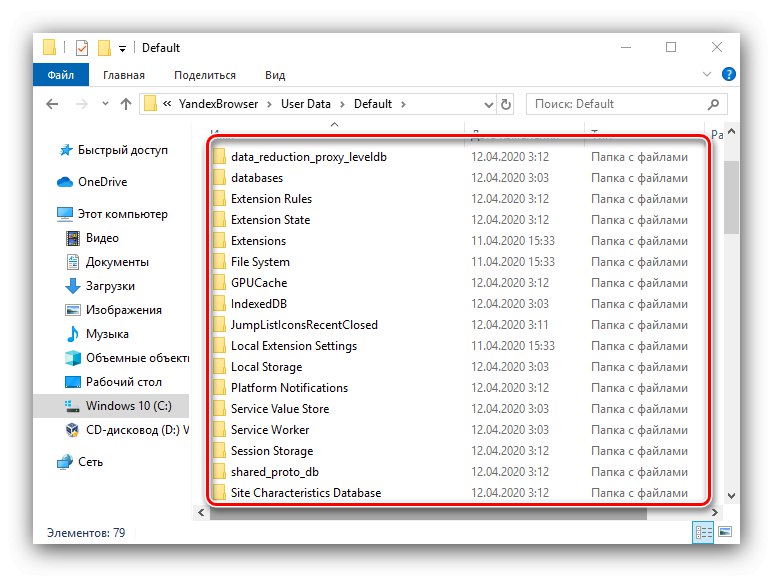This screenshot has height=577, width=773.
Task: Select the databases folder
Action: (257, 178)
